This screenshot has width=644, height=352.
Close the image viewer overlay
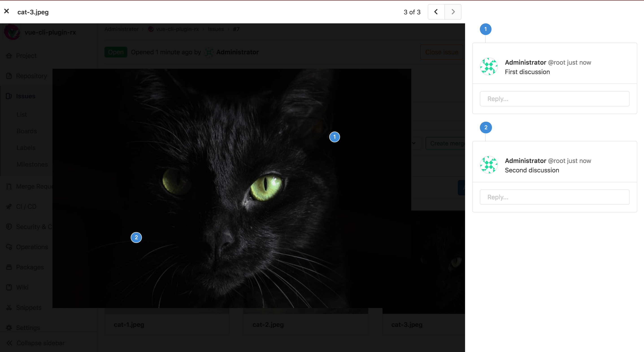(6, 11)
